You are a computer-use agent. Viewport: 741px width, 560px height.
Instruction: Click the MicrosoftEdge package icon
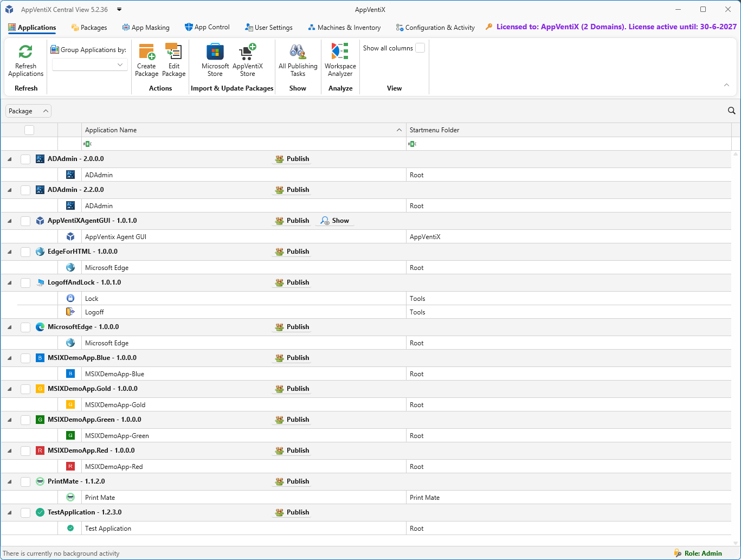pos(40,327)
